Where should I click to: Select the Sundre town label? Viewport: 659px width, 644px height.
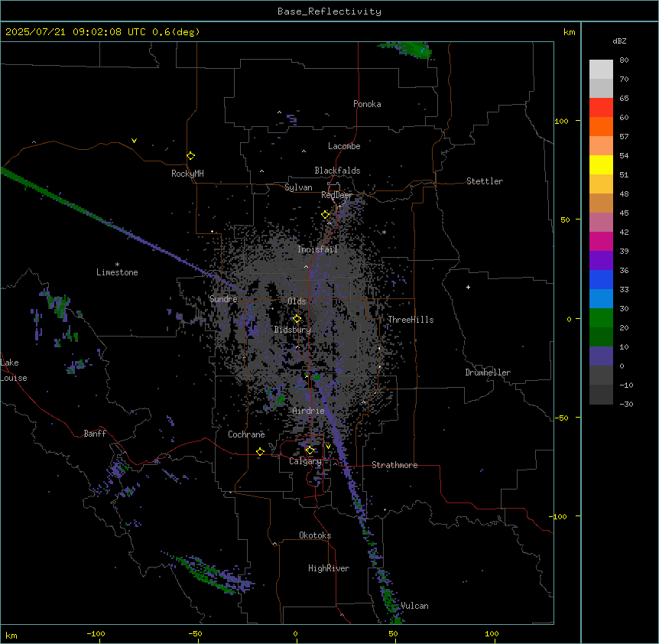click(223, 299)
